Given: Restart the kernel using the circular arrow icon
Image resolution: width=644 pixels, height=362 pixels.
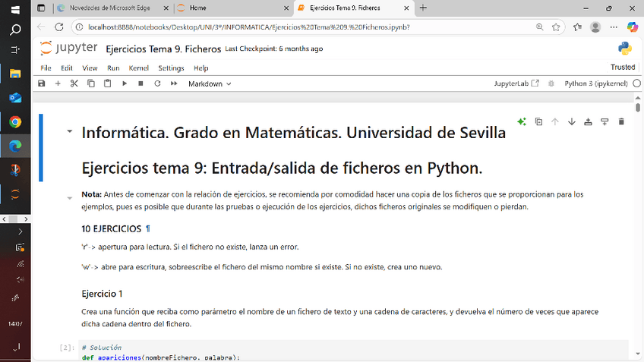Looking at the screenshot, I should (x=157, y=83).
